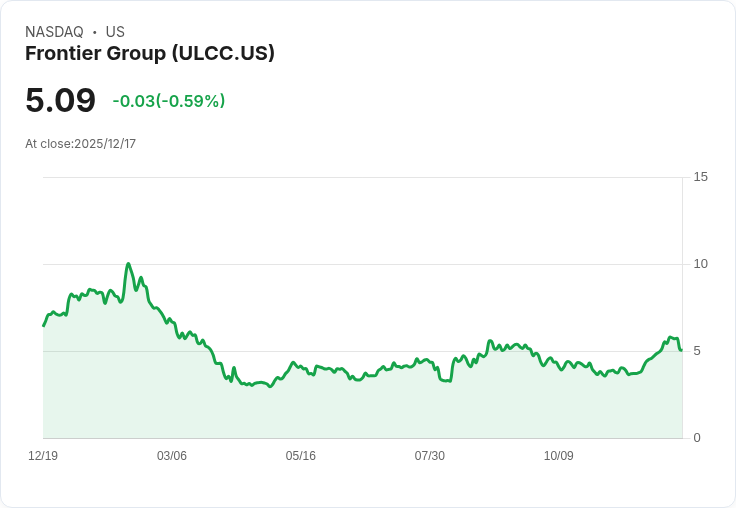This screenshot has width=736, height=508.
Task: Click the 07/30 date on the x-axis
Action: [x=429, y=455]
